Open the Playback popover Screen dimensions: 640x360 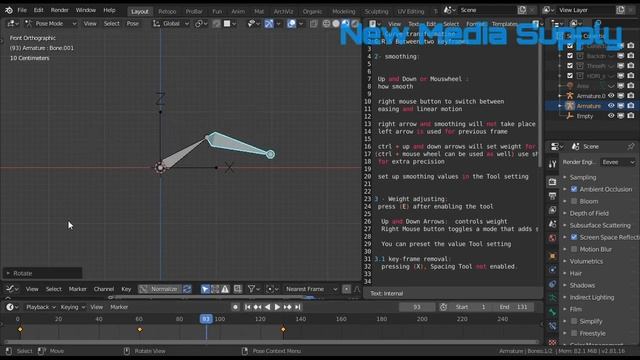click(x=40, y=307)
